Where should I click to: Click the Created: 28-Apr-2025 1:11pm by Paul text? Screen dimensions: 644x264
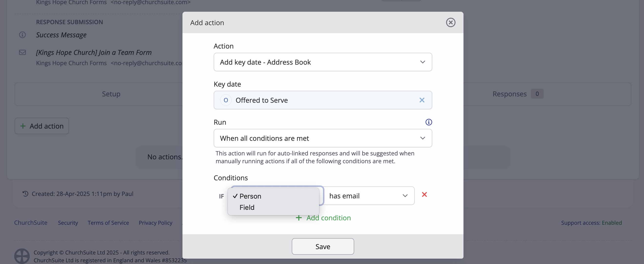[x=82, y=194]
